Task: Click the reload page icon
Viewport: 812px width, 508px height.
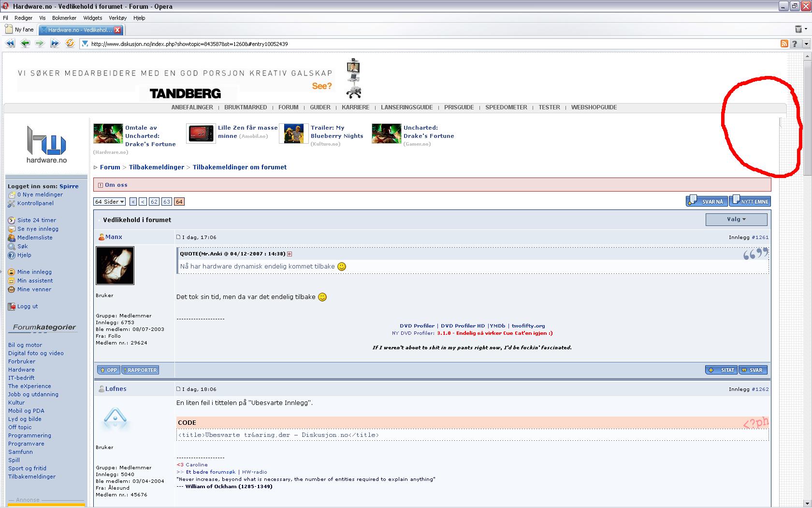Action: [x=70, y=44]
